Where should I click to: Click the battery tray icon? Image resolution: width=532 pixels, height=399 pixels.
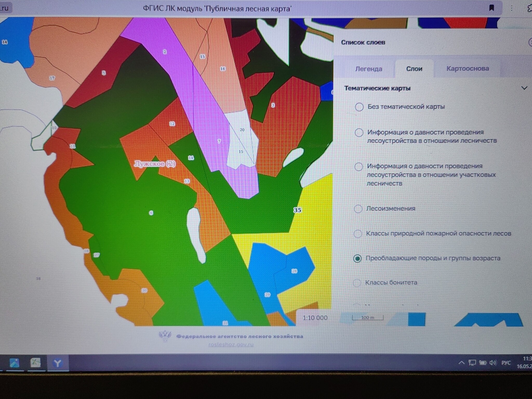coord(482,363)
